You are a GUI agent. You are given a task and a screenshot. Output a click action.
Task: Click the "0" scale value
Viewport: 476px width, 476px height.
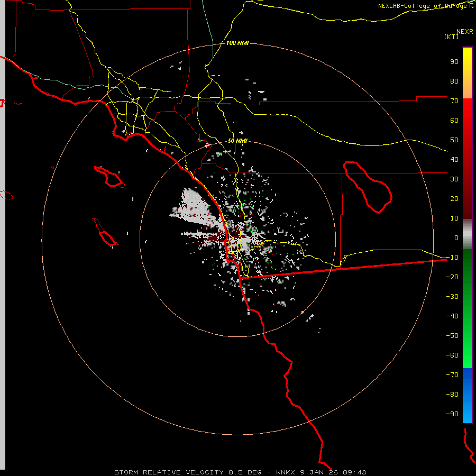[456, 238]
